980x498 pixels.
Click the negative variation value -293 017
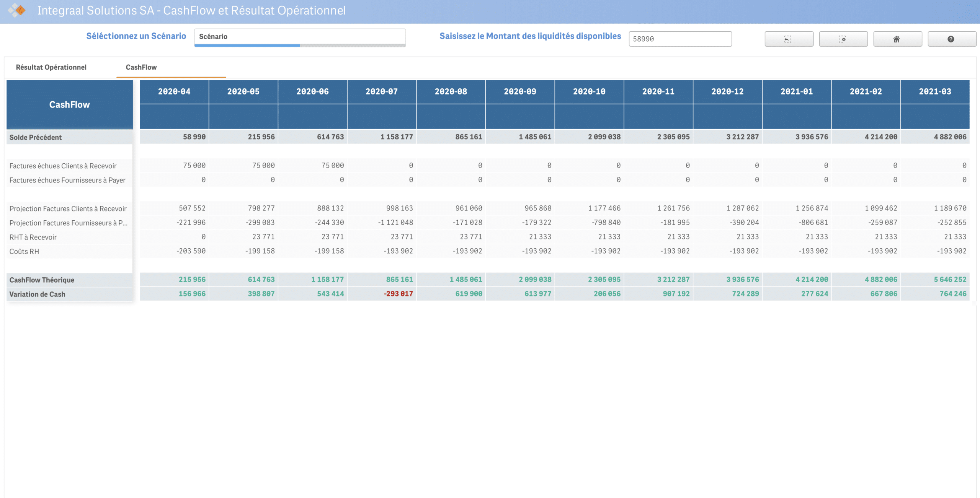(399, 294)
